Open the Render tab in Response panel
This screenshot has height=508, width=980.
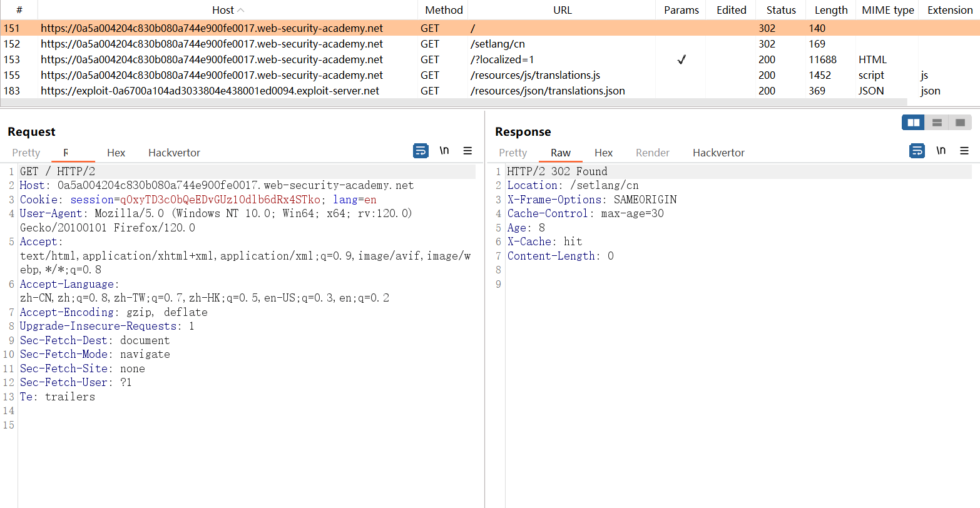(x=652, y=153)
